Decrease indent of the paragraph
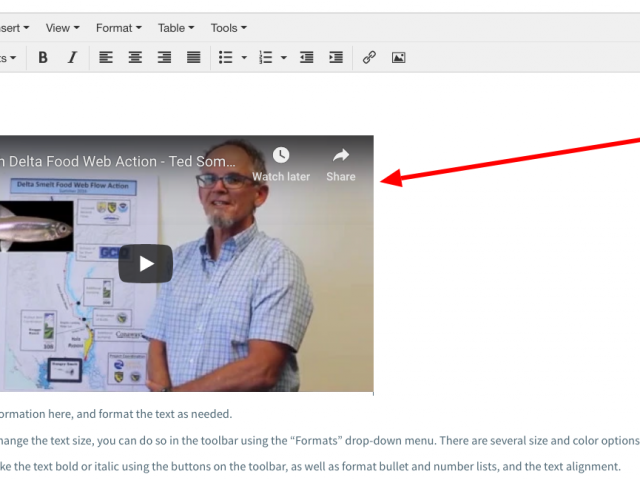The image size is (640, 480). [307, 58]
